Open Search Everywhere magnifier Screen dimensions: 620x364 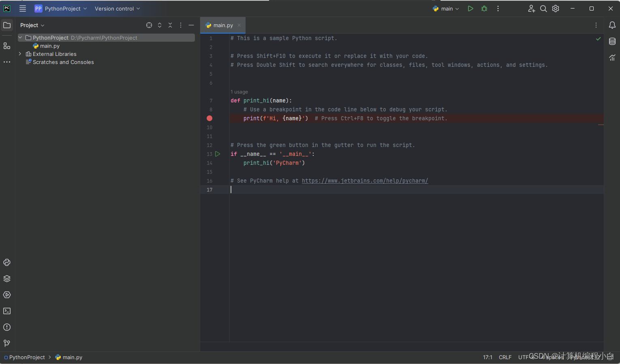543,9
